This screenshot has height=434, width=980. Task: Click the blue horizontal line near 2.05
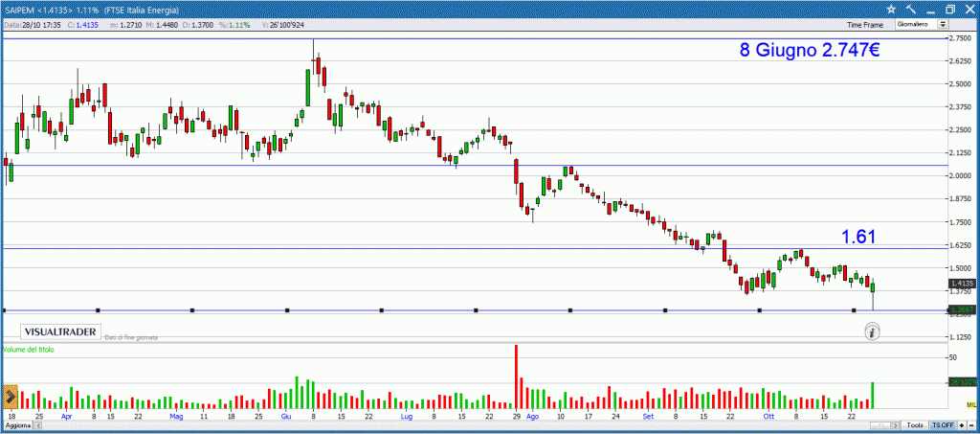tap(475, 166)
